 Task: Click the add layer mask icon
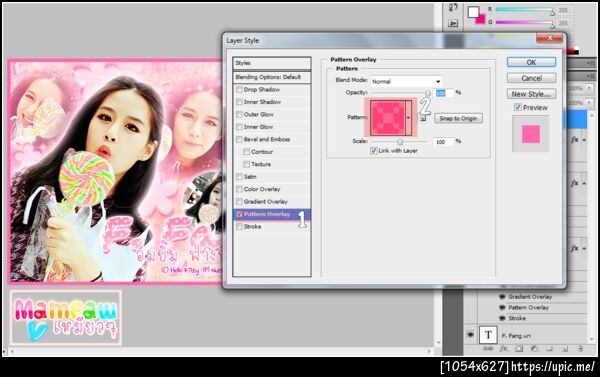[x=519, y=349]
